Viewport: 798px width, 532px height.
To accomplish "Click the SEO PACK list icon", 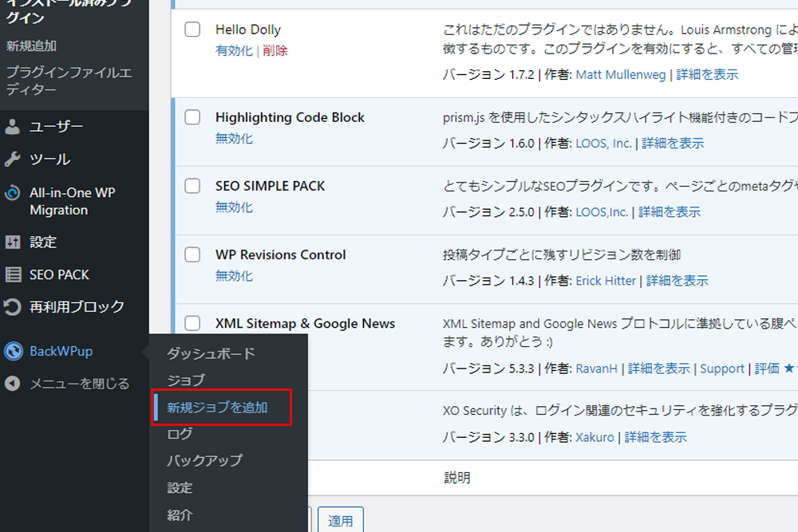I will tap(13, 274).
